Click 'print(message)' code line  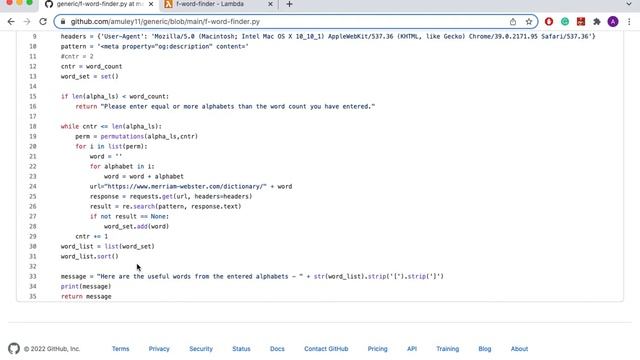[86, 286]
